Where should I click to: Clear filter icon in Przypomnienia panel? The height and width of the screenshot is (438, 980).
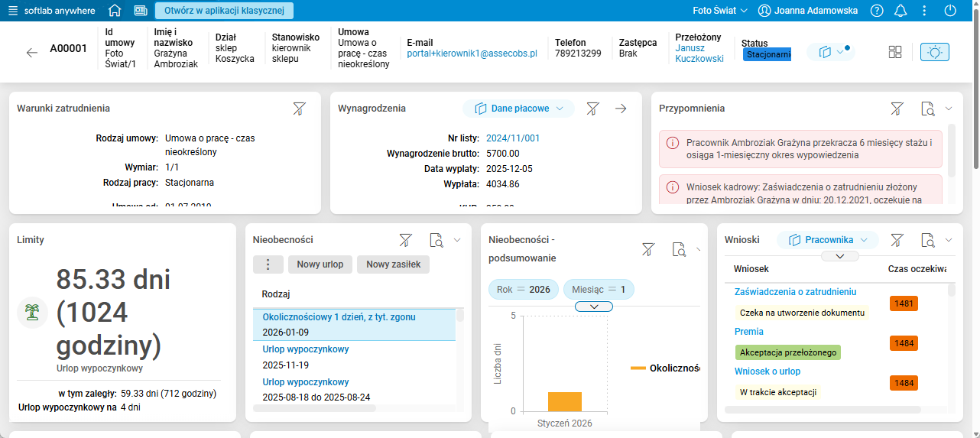click(x=897, y=109)
